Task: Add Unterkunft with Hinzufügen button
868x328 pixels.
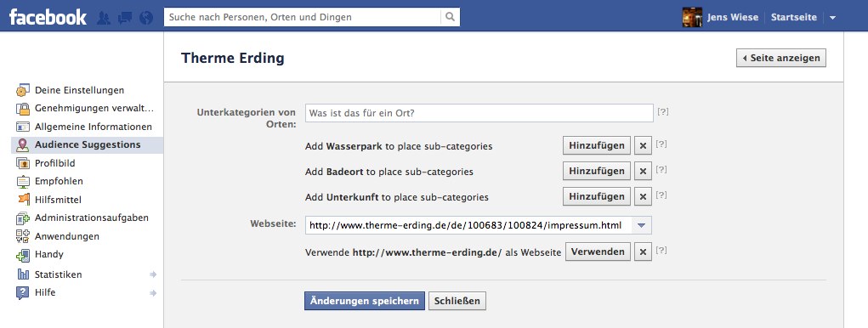Action: [x=597, y=196]
